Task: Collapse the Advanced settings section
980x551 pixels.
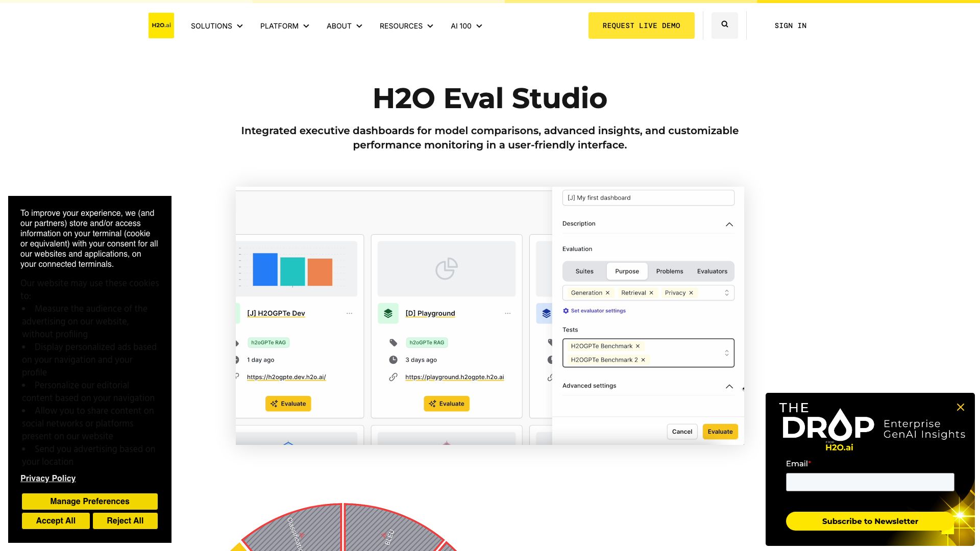Action: tap(729, 386)
